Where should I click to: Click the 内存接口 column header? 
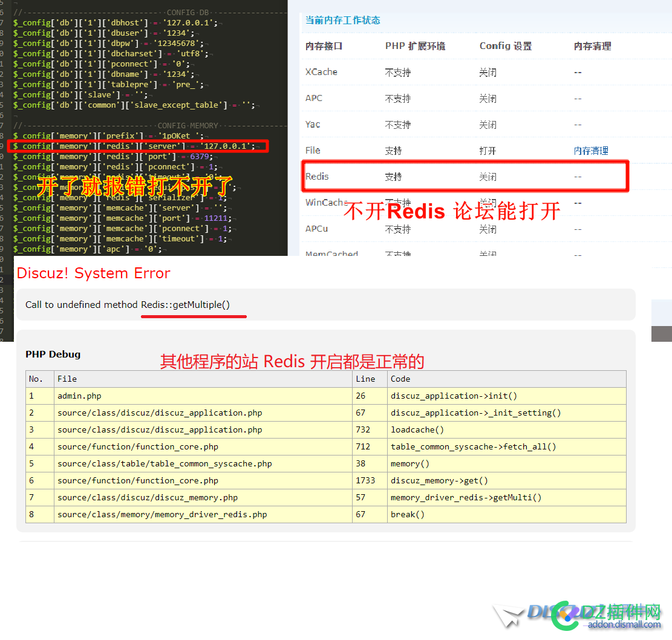(324, 46)
